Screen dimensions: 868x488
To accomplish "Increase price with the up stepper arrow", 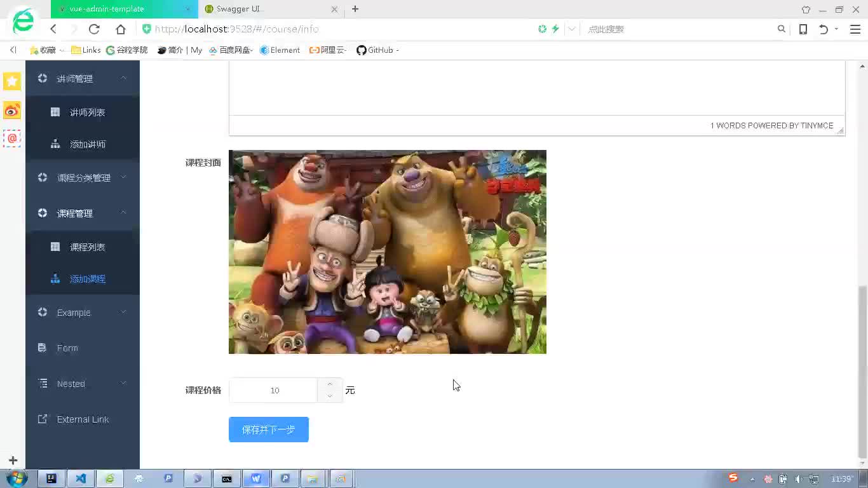I will pos(330,384).
